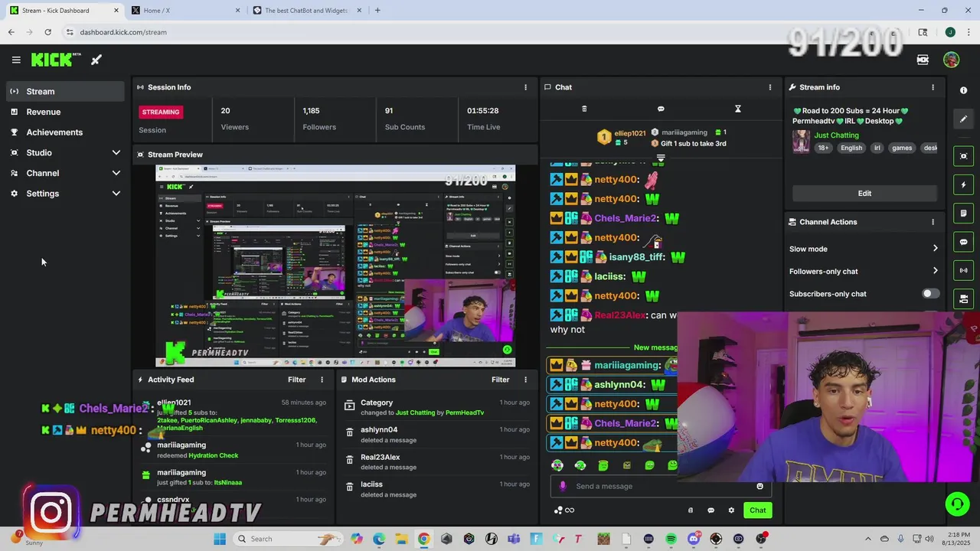Open Stream info three-dot menu
This screenshot has height=551, width=980.
coord(933,87)
